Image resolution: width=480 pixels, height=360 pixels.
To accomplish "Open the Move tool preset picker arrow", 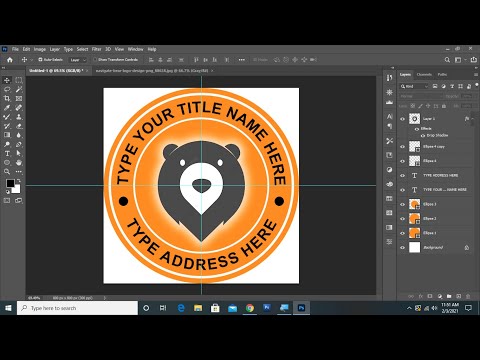I will pyautogui.click(x=32, y=60).
